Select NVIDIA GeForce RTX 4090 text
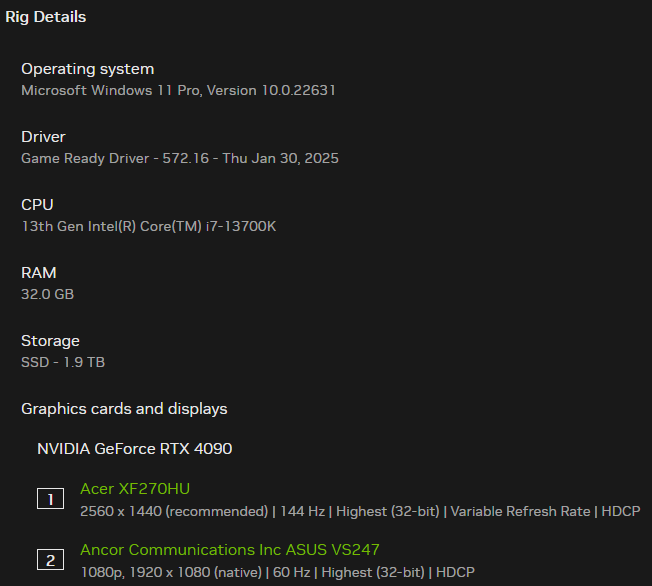The image size is (652, 586). [135, 449]
